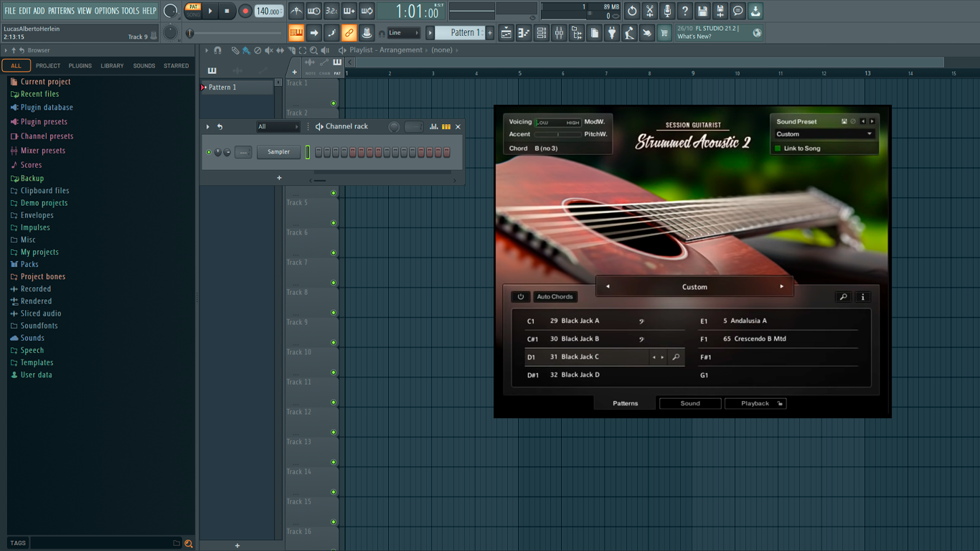Click the scissors cut icon in top toolbar
The image size is (980, 551).
(x=649, y=11)
